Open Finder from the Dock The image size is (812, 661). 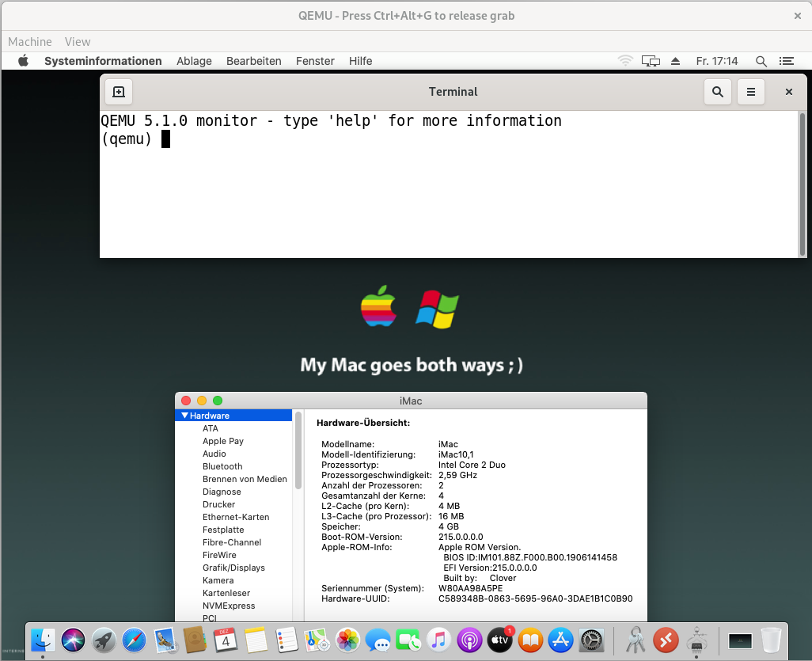coord(43,640)
